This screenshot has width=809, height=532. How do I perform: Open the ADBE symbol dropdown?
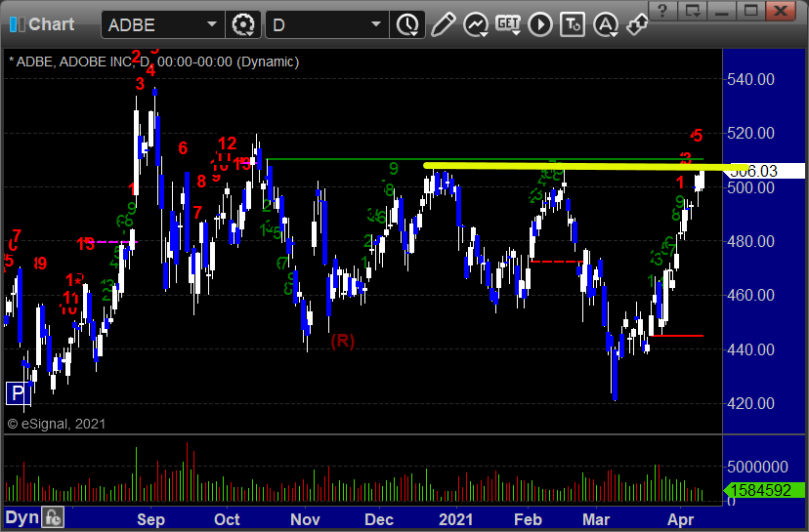(x=212, y=24)
